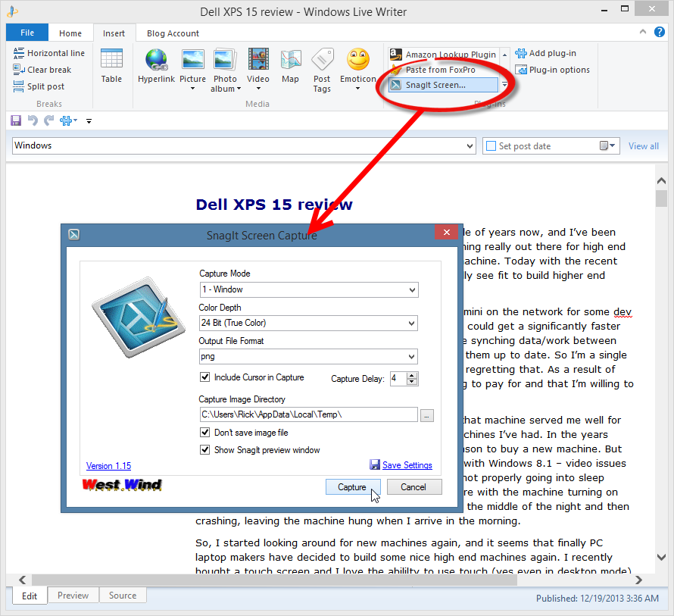
Task: Click the plug-in puzzle icon in quick toolbar
Action: (66, 120)
